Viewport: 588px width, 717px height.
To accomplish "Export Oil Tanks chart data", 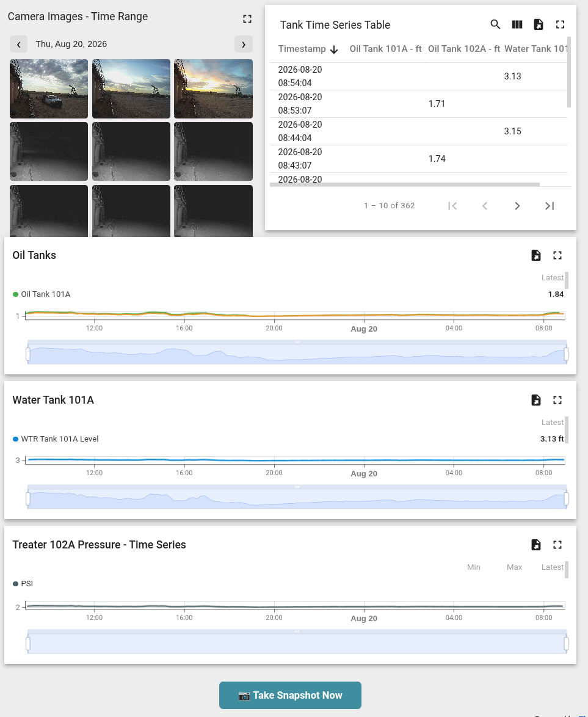I will click(x=536, y=255).
